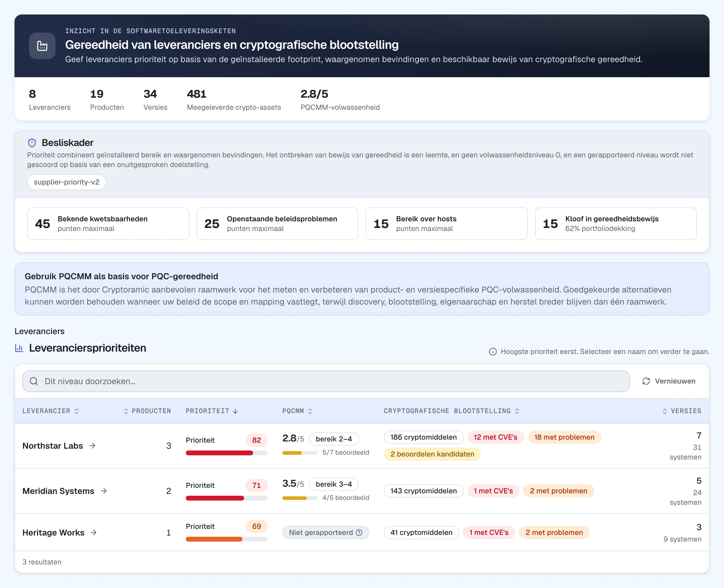
Task: Click the 186 cryptomiddelen badge
Action: tap(424, 437)
